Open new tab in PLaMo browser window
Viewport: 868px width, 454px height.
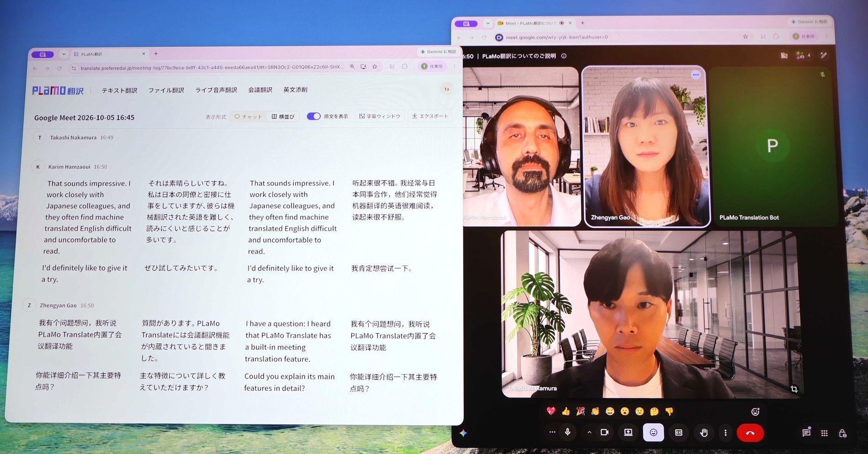tap(156, 53)
